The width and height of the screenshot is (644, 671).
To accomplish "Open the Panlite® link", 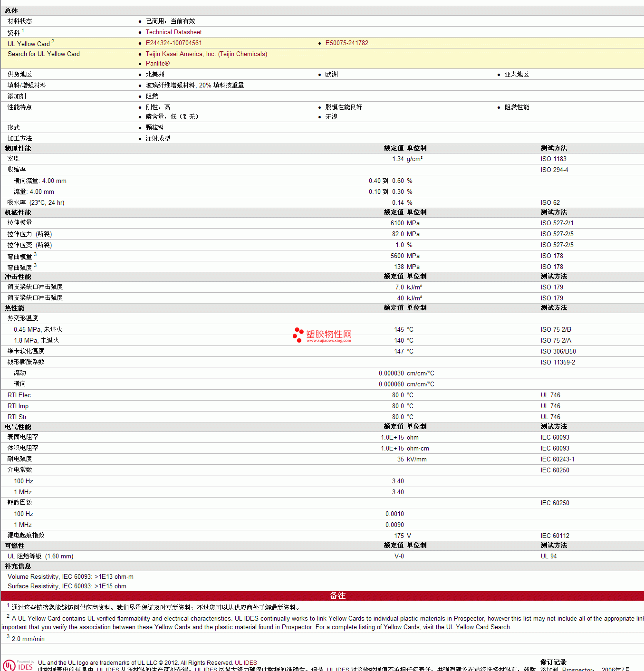I will [x=157, y=63].
